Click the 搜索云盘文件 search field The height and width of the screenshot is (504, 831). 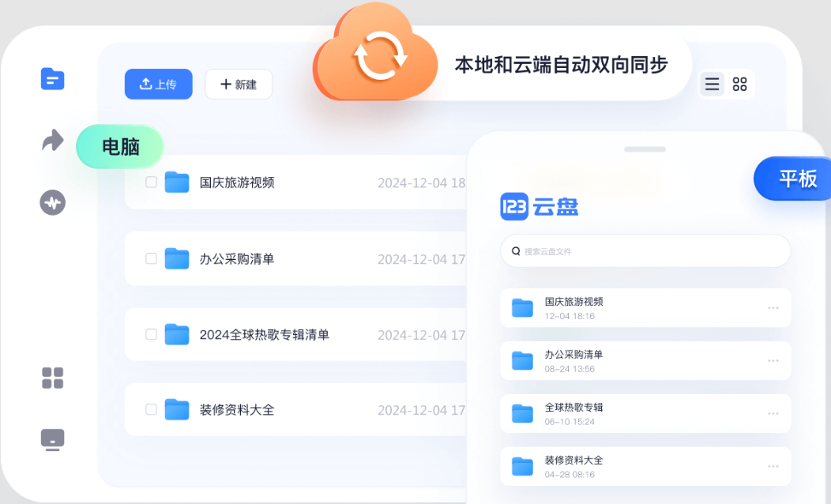pyautogui.click(x=645, y=250)
